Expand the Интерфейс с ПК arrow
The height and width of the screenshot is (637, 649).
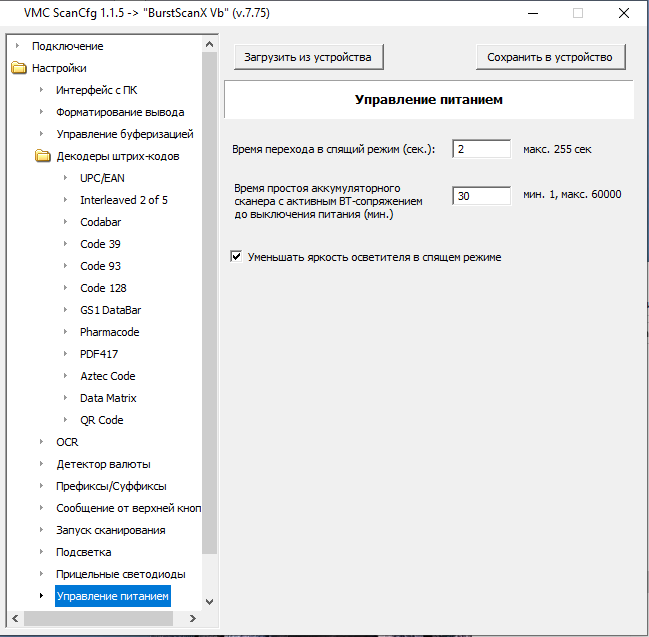[x=41, y=90]
